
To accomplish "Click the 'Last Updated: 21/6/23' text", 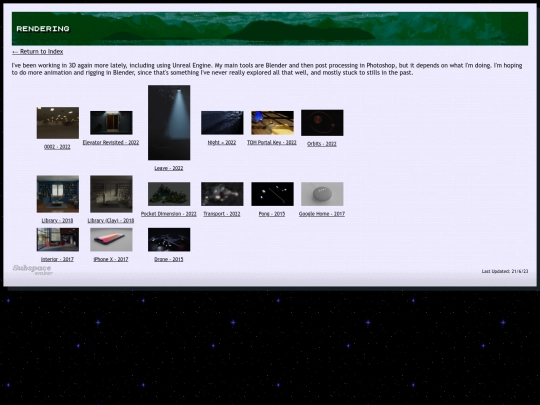I will pos(505,271).
